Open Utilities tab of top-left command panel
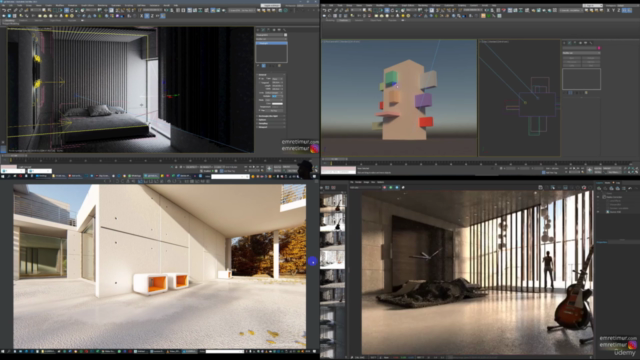Screen dimensions: 640x360 (284, 30)
